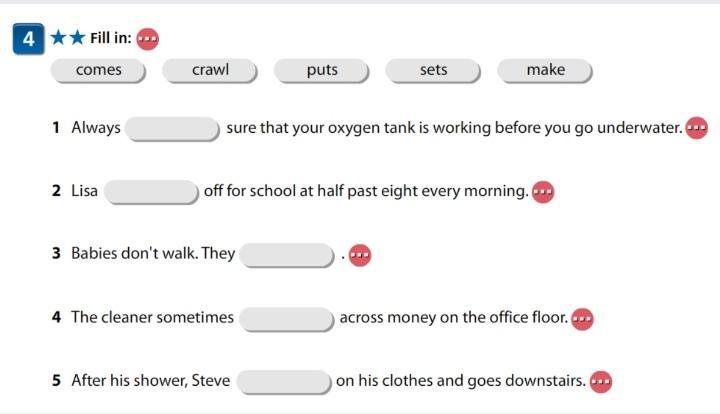Click the blank after 'The cleaner sometimes'
720x414 pixels.
pyautogui.click(x=287, y=318)
